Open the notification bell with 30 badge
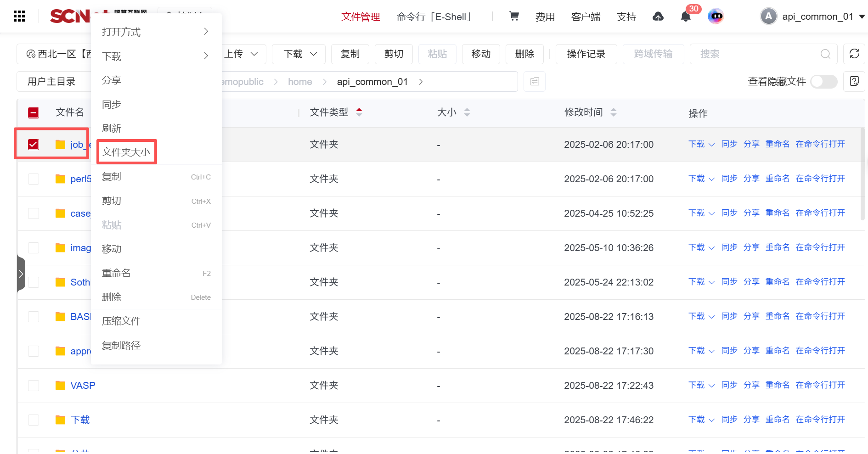Image resolution: width=868 pixels, height=454 pixels. pyautogui.click(x=685, y=17)
